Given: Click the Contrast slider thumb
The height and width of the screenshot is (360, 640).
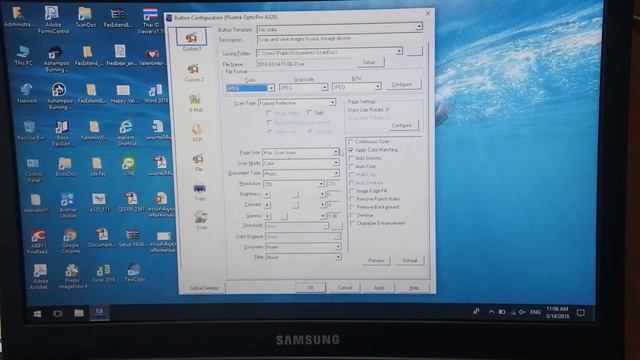Looking at the screenshot, I should coord(296,205).
